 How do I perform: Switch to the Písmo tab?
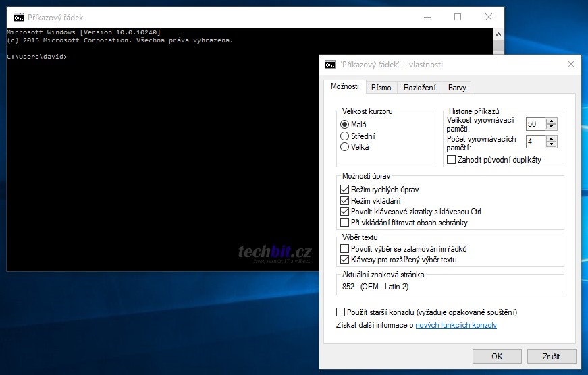coord(381,88)
